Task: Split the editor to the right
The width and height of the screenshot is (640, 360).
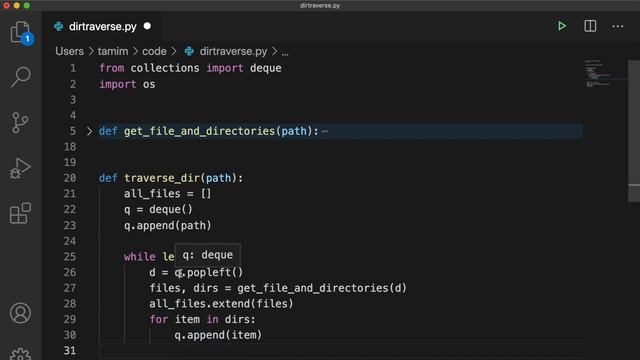Action: point(590,26)
